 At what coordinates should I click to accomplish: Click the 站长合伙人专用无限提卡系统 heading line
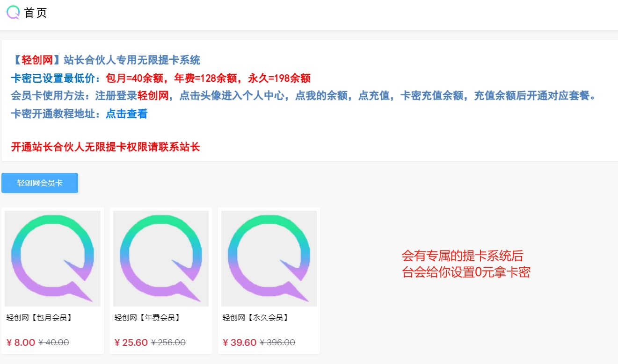106,60
